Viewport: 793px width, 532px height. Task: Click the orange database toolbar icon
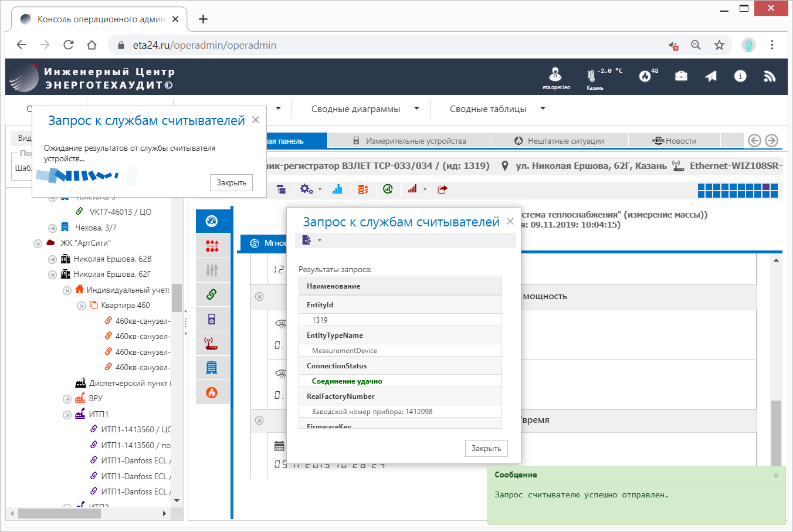click(363, 189)
